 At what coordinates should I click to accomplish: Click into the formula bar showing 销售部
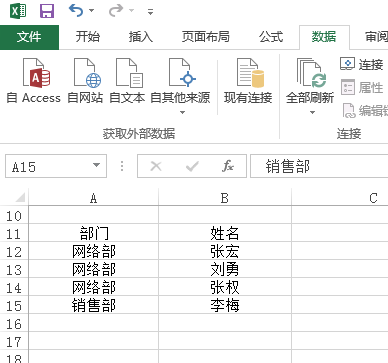319,166
